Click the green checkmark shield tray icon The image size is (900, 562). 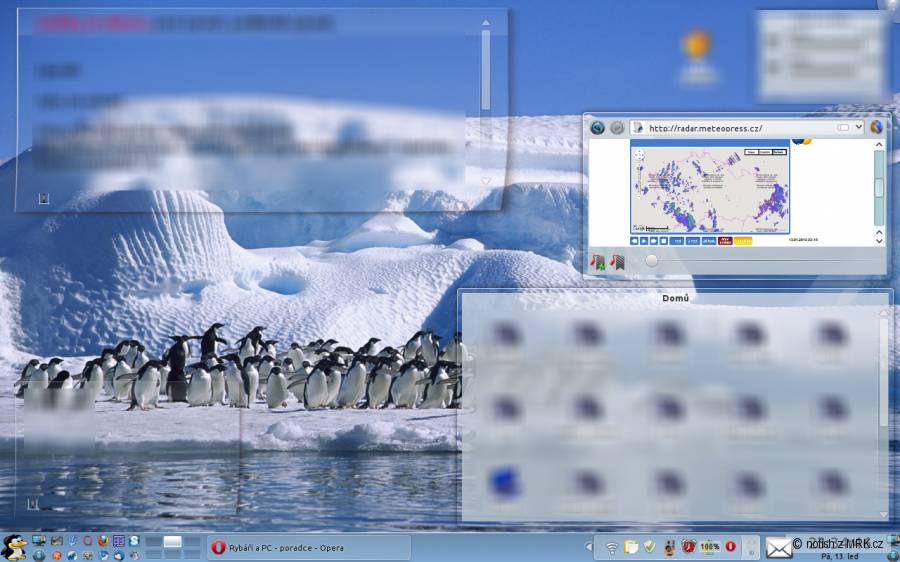(x=650, y=546)
